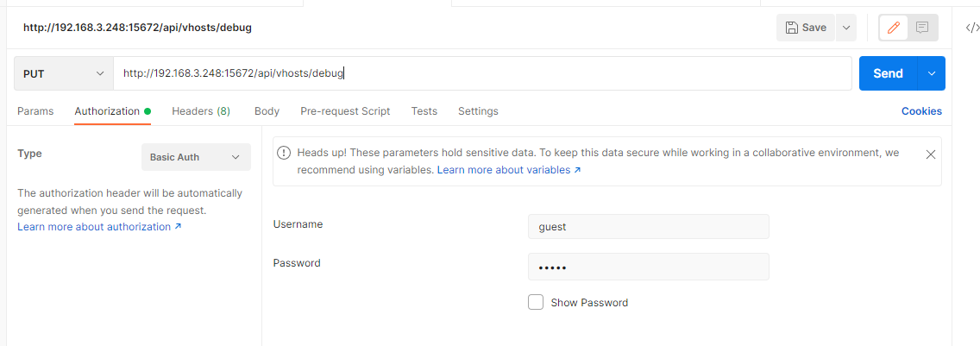The image size is (980, 346).
Task: Open the Save options dropdown arrow
Action: (846, 28)
